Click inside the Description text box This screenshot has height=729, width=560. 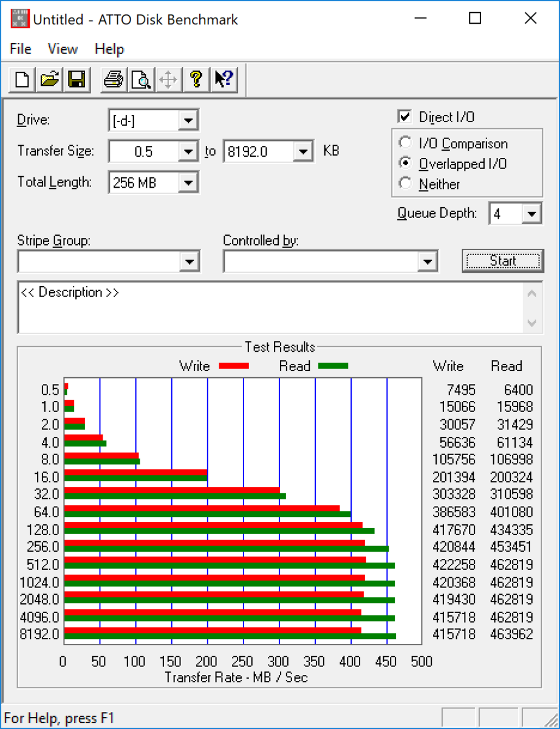tap(270, 309)
